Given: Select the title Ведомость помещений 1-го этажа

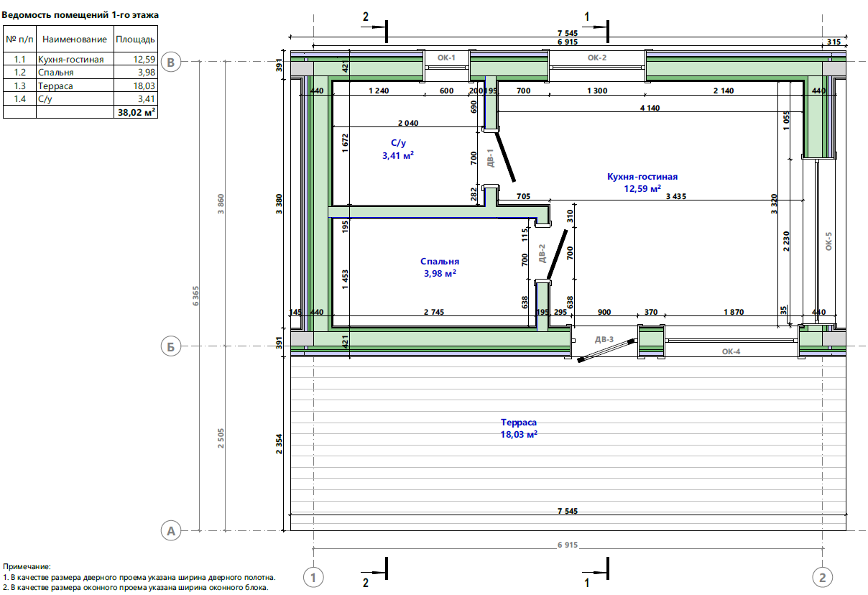Looking at the screenshot, I should [81, 14].
